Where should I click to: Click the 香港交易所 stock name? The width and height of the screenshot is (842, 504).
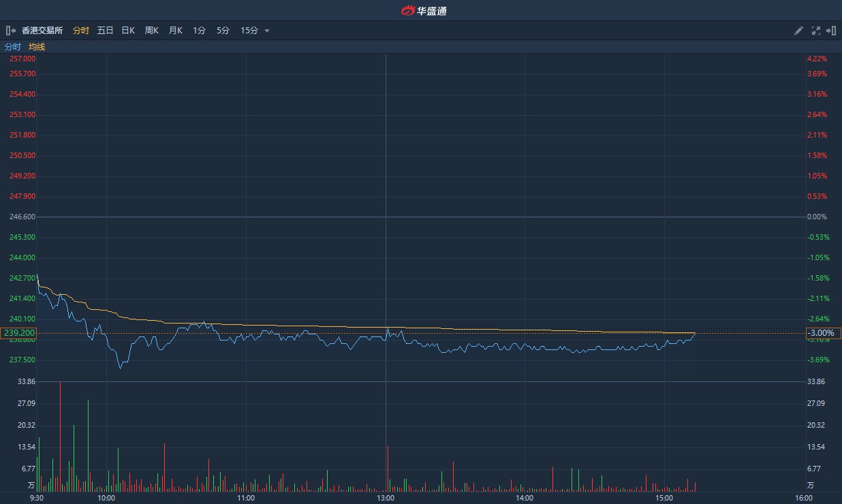pos(42,31)
